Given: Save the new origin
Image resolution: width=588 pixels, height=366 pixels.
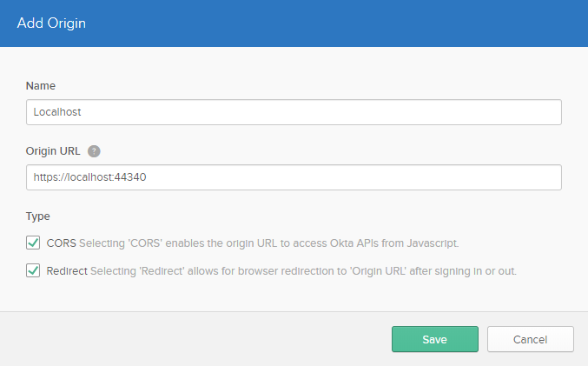Looking at the screenshot, I should click(x=434, y=339).
